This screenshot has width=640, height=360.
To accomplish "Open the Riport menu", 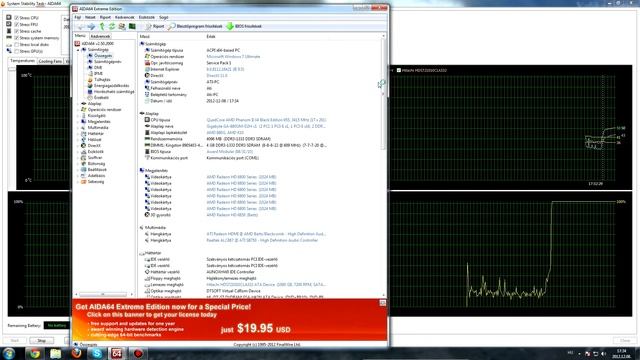I will coord(105,18).
